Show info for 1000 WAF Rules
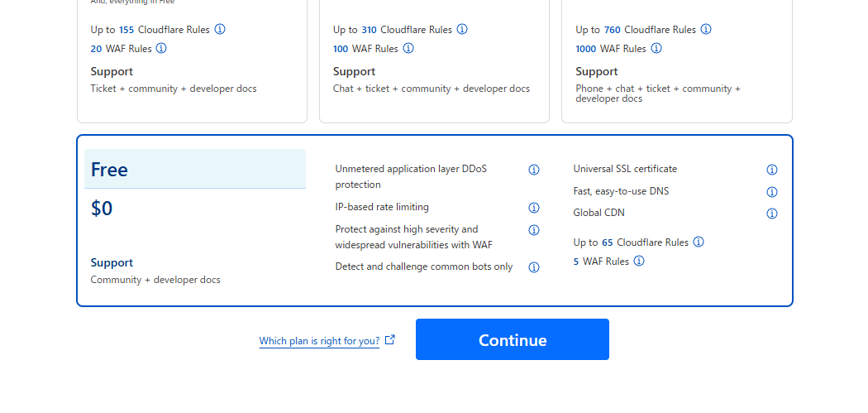 coord(656,48)
